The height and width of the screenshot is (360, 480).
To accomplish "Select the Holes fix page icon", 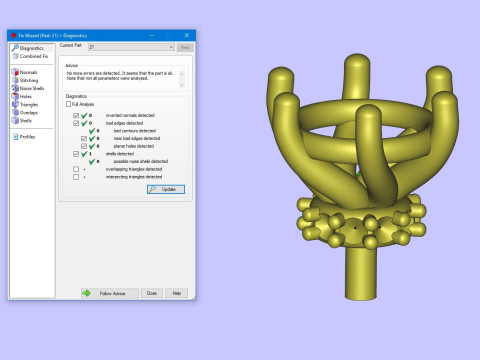I will click(15, 97).
